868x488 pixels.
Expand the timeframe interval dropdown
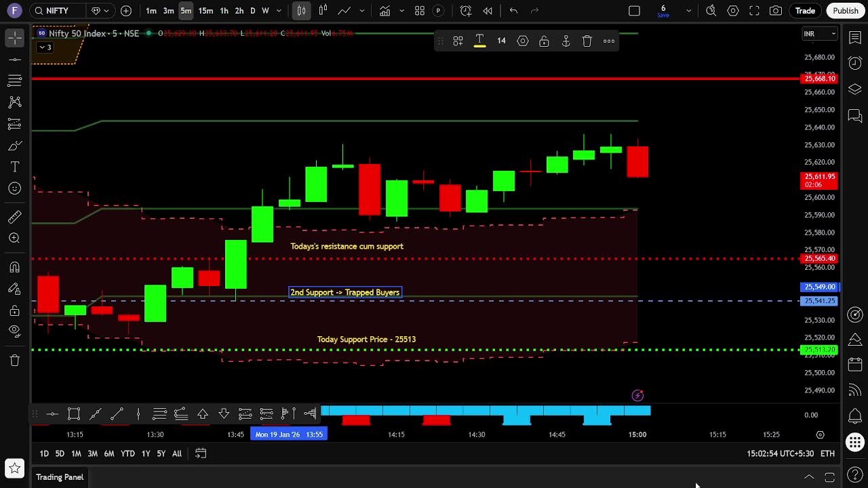[279, 11]
